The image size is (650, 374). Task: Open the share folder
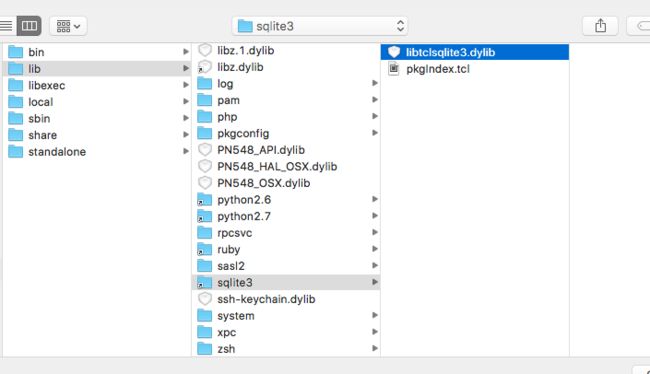[x=97, y=135]
